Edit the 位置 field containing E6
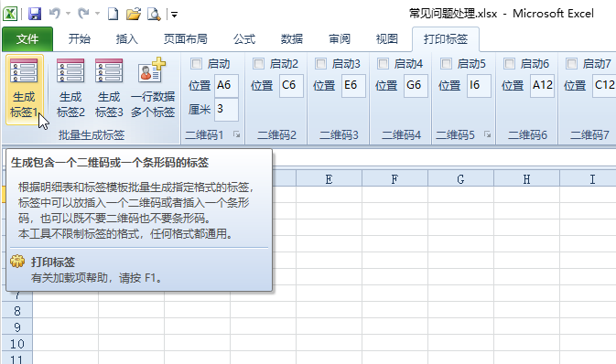This screenshot has width=616, height=364. (x=353, y=85)
